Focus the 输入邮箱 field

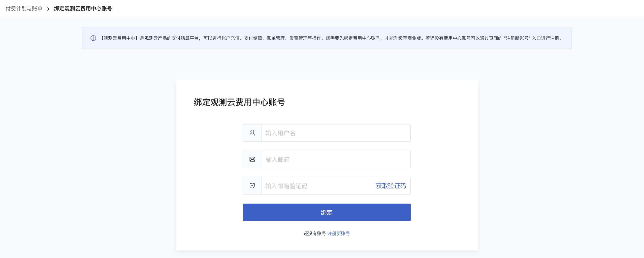336,159
